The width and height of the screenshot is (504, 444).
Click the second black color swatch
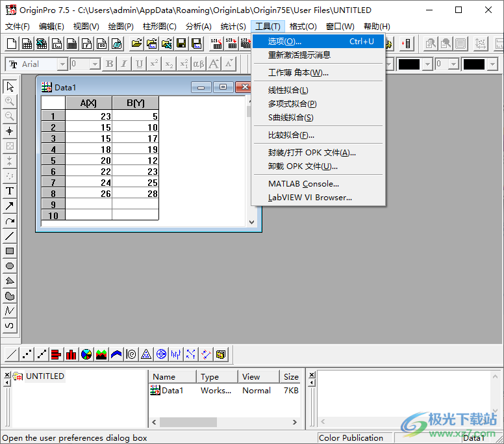click(473, 64)
